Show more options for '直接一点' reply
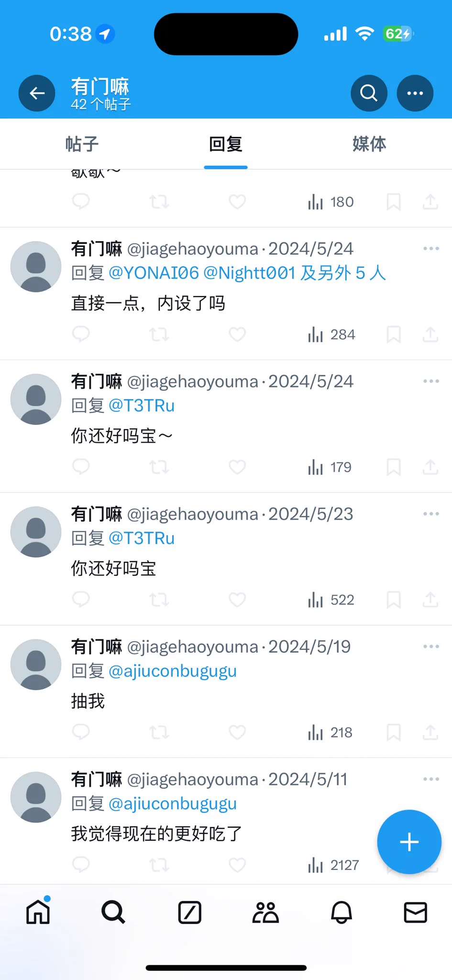Screen dimensions: 452x980 431,249
